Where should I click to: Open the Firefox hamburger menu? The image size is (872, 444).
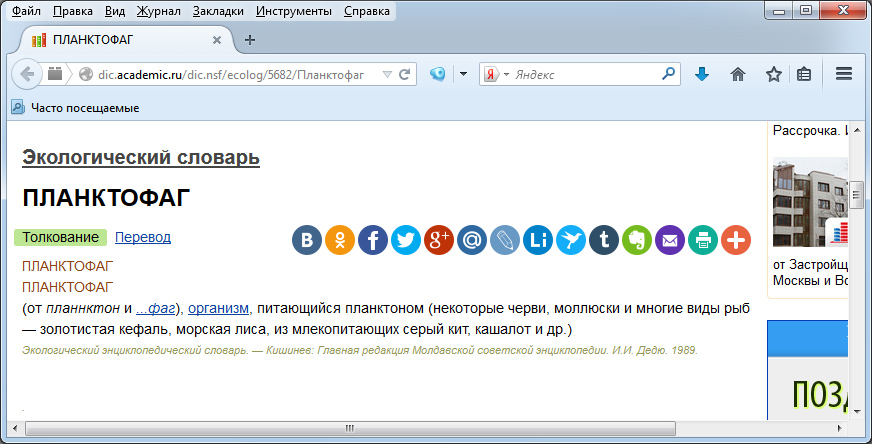pos(843,74)
